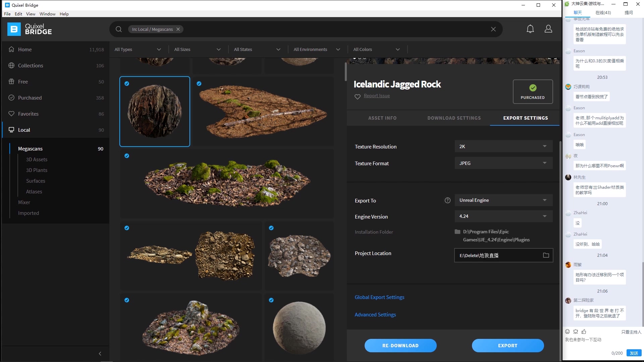Select Home in the sidebar

pyautogui.click(x=25, y=49)
